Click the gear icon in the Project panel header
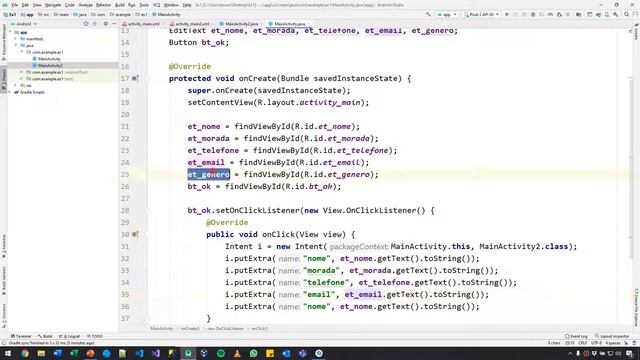The height and width of the screenshot is (360, 640). [106, 24]
